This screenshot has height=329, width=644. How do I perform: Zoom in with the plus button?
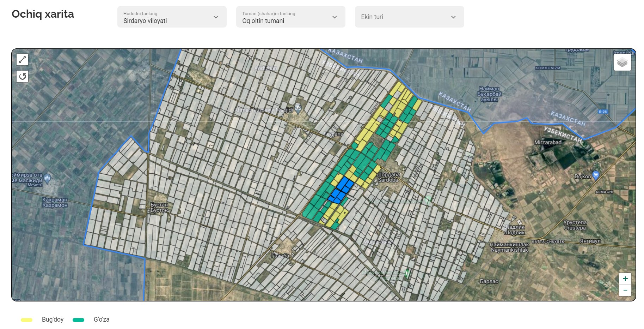point(625,279)
